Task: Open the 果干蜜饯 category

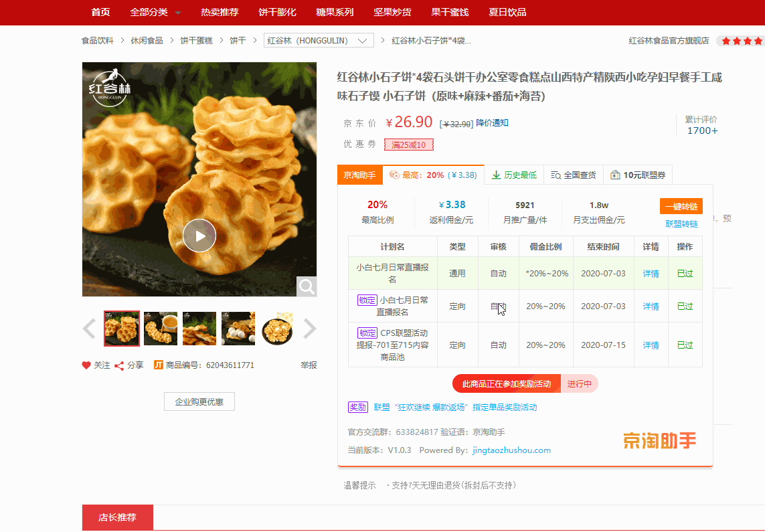Action: click(450, 12)
